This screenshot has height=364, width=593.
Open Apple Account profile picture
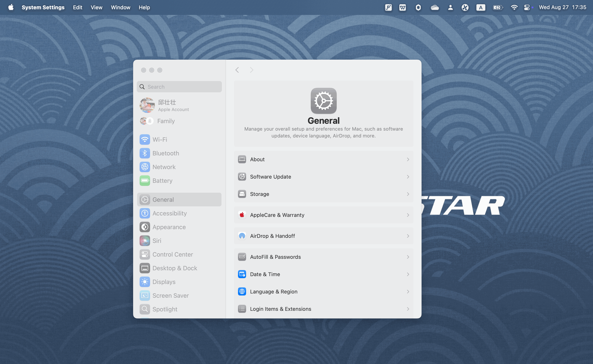coord(147,105)
